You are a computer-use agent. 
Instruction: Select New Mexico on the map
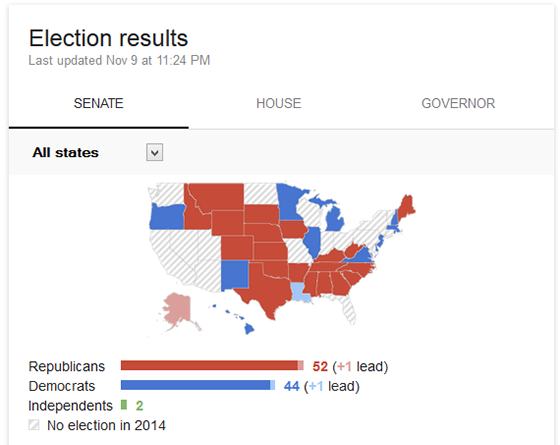coord(235,275)
